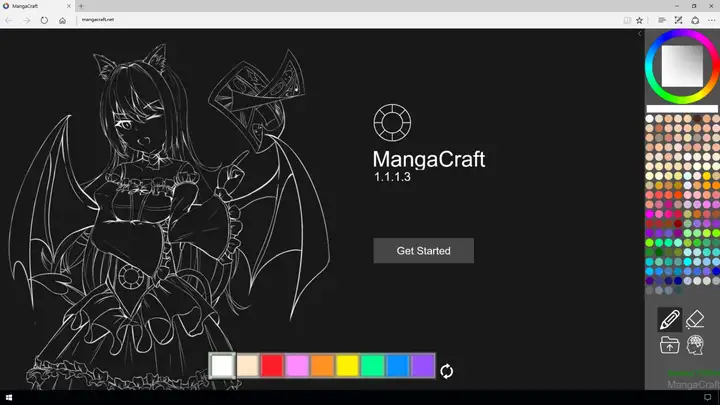The width and height of the screenshot is (720, 405).
Task: Pick the pink swatch in bottom palette
Action: coord(297,366)
